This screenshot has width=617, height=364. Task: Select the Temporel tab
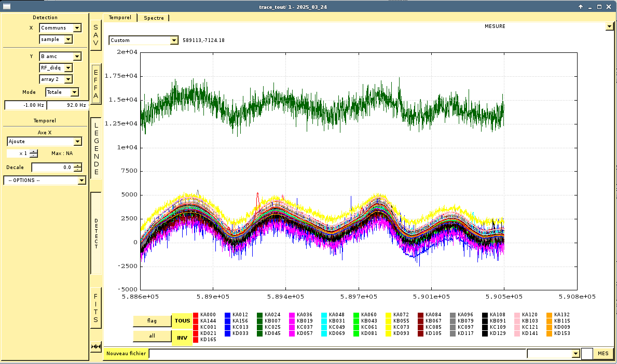pyautogui.click(x=120, y=18)
